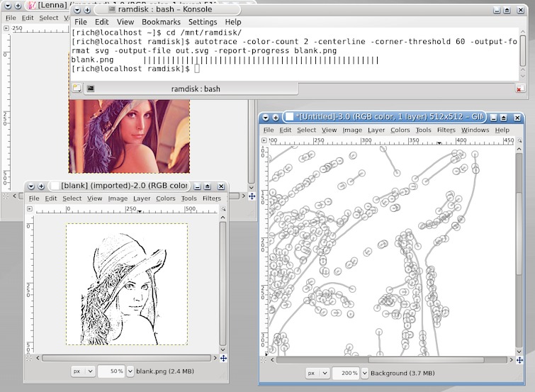535x392 pixels.
Task: Click the close tab icon in Konsole
Action: [x=519, y=89]
